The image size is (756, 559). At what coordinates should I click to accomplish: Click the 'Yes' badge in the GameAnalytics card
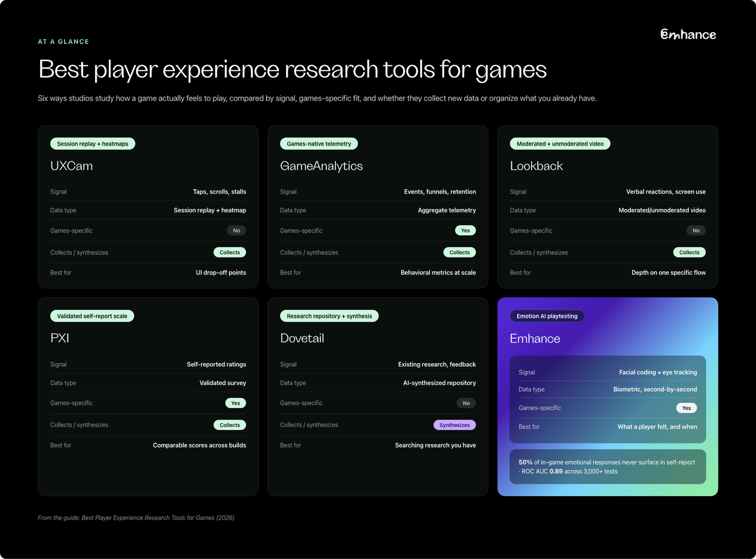[x=465, y=230]
